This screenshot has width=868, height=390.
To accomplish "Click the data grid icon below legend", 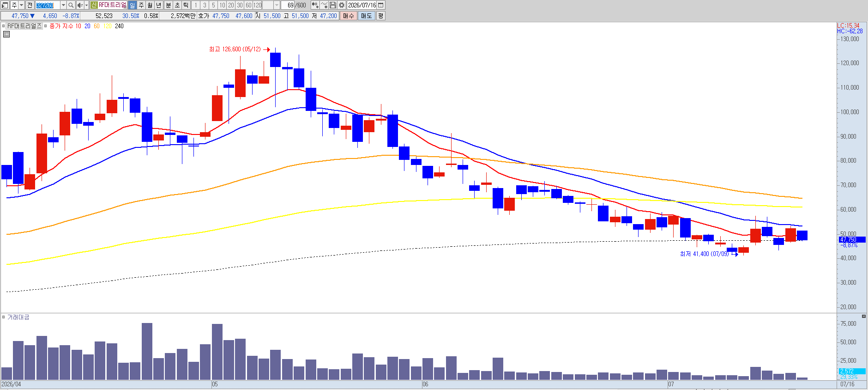I will point(6,34).
